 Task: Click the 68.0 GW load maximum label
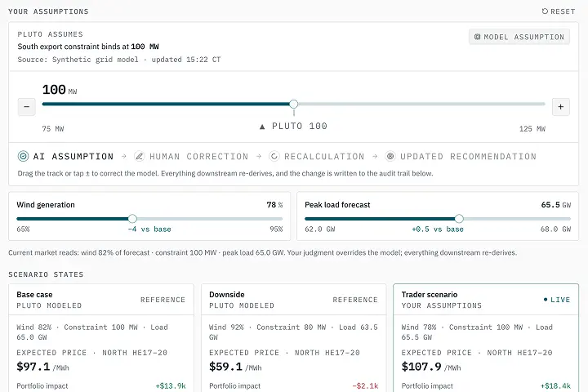click(555, 229)
